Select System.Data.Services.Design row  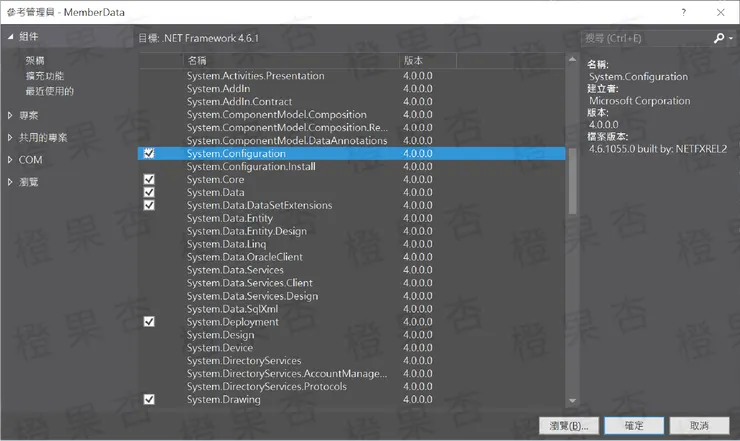tap(352, 296)
